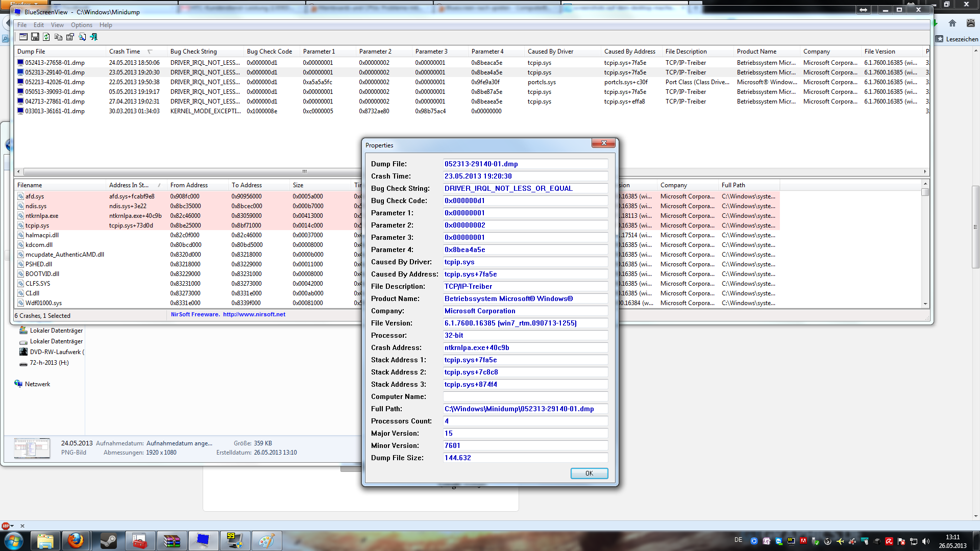
Task: Click the Advanced Options toolbar icon
Action: coord(23,37)
